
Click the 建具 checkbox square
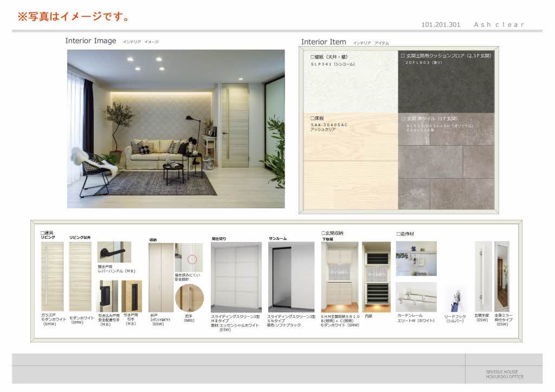(x=42, y=232)
